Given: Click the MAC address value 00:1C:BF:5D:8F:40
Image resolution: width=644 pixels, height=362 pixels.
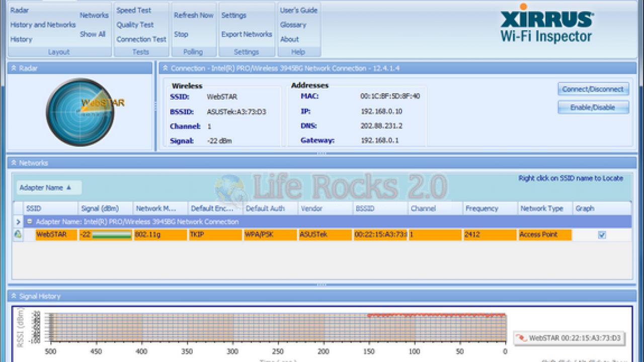Looking at the screenshot, I should point(390,96).
